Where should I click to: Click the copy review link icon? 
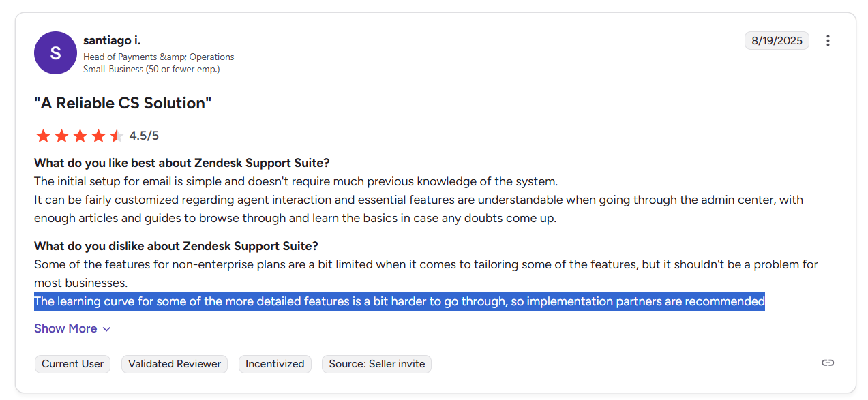(828, 363)
